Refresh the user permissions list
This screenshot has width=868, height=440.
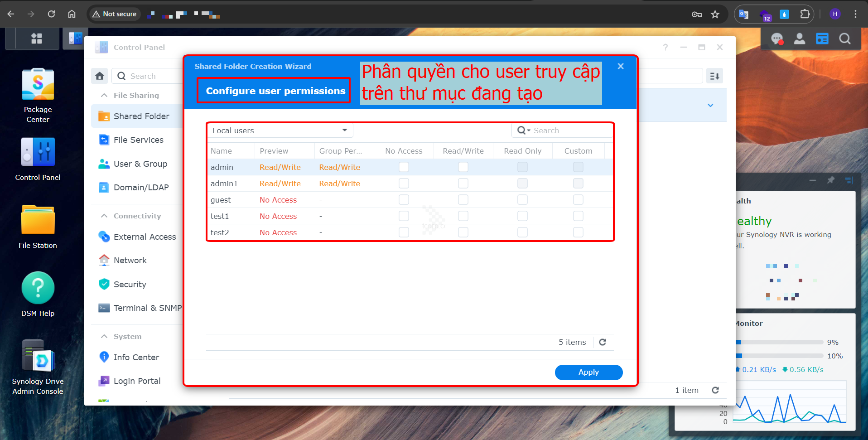pyautogui.click(x=603, y=342)
